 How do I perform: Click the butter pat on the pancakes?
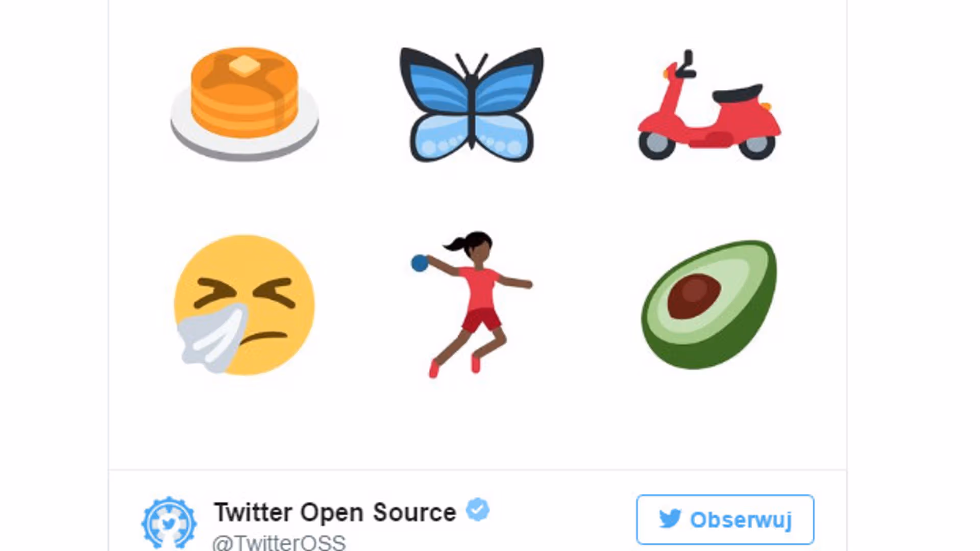pos(245,66)
